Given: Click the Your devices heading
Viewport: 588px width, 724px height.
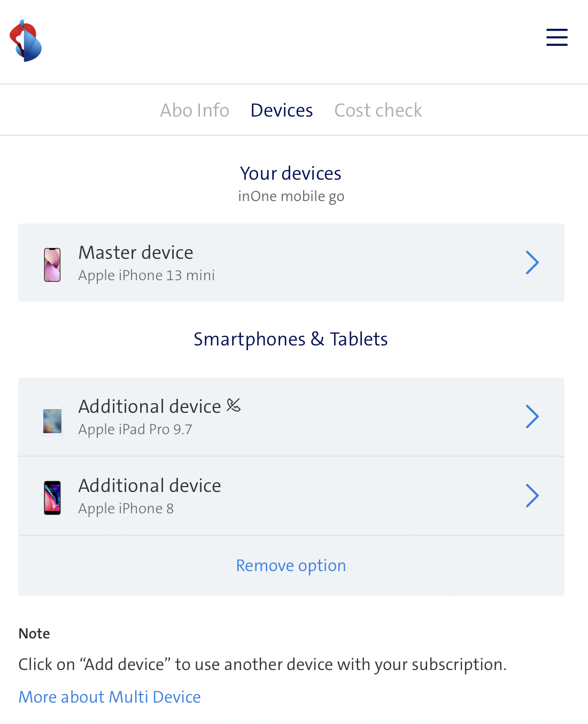Looking at the screenshot, I should click(x=291, y=173).
